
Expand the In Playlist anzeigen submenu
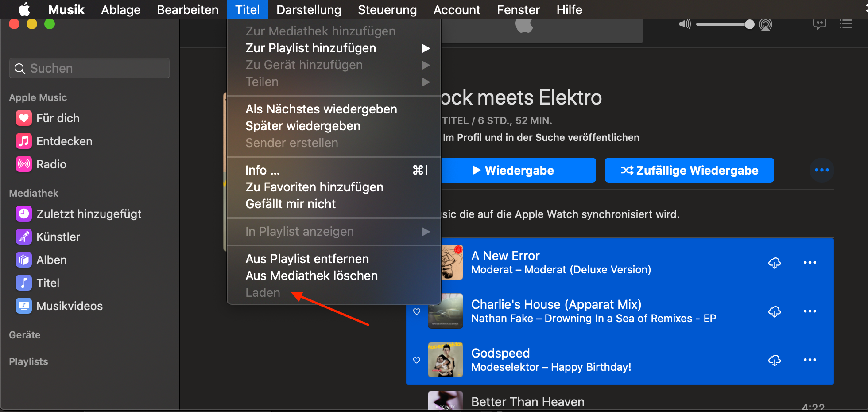click(x=334, y=231)
